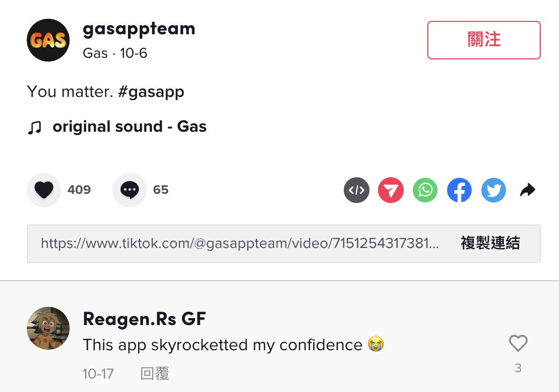Open Reagen.Rs GF commenter avatar

coord(48,328)
